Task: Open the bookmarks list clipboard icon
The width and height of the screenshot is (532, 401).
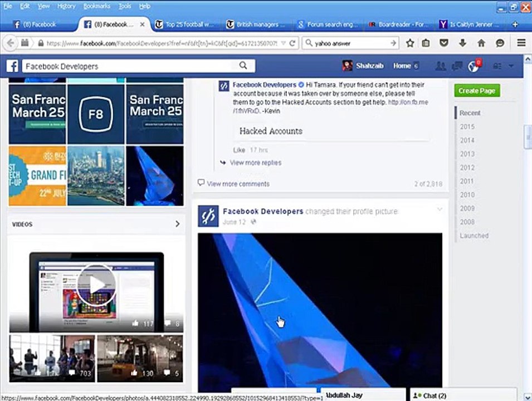Action: pyautogui.click(x=426, y=43)
